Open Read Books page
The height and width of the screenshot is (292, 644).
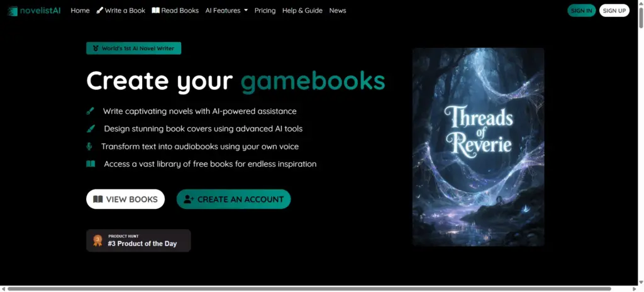[x=175, y=11]
